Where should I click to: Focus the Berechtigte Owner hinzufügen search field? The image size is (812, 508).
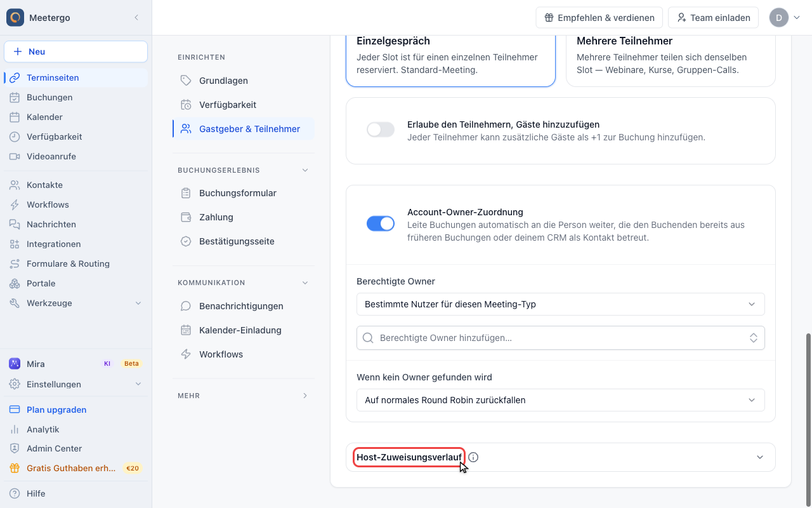pos(561,338)
